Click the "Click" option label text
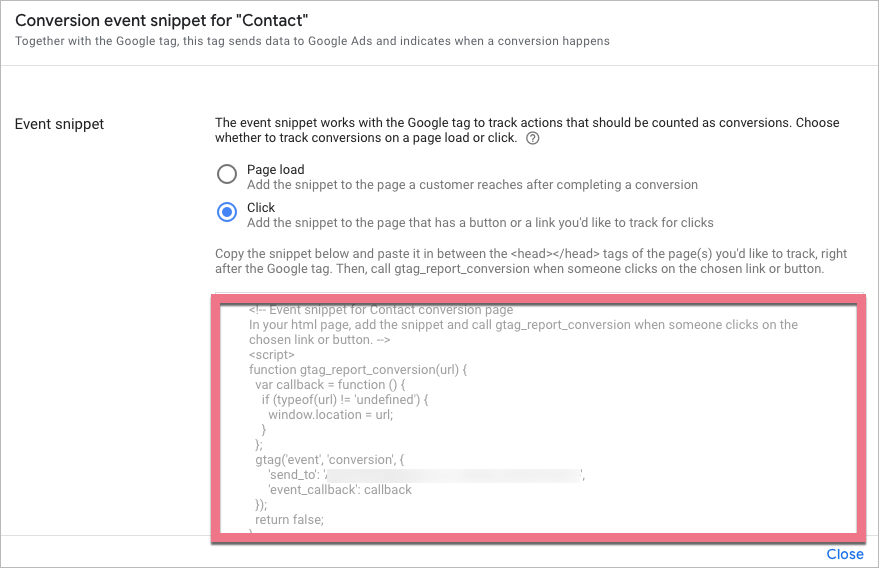The width and height of the screenshot is (879, 568). tap(261, 207)
